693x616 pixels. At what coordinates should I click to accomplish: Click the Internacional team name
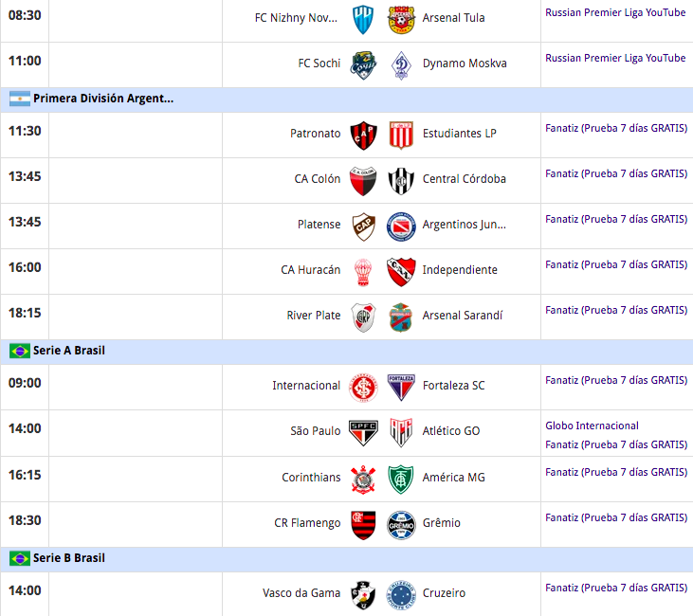click(306, 386)
